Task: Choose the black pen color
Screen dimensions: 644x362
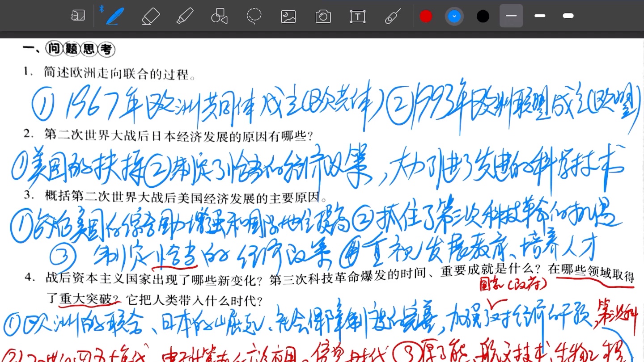Action: click(483, 16)
